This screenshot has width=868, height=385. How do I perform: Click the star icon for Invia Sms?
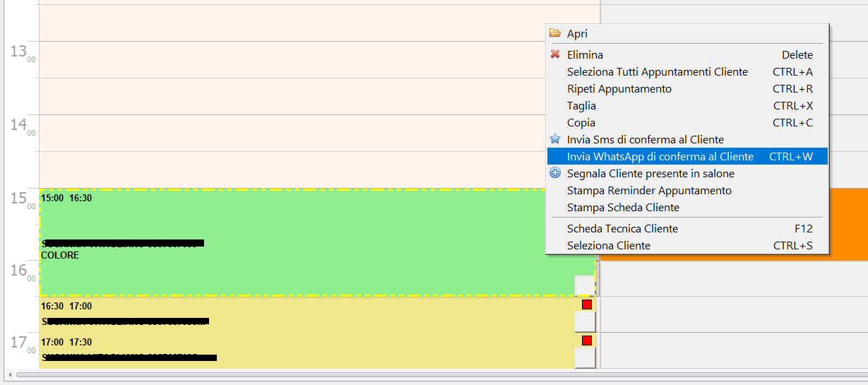click(x=555, y=139)
